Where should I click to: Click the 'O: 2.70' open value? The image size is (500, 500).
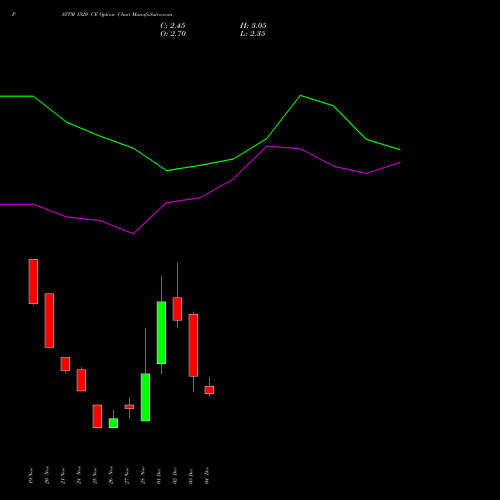(173, 34)
